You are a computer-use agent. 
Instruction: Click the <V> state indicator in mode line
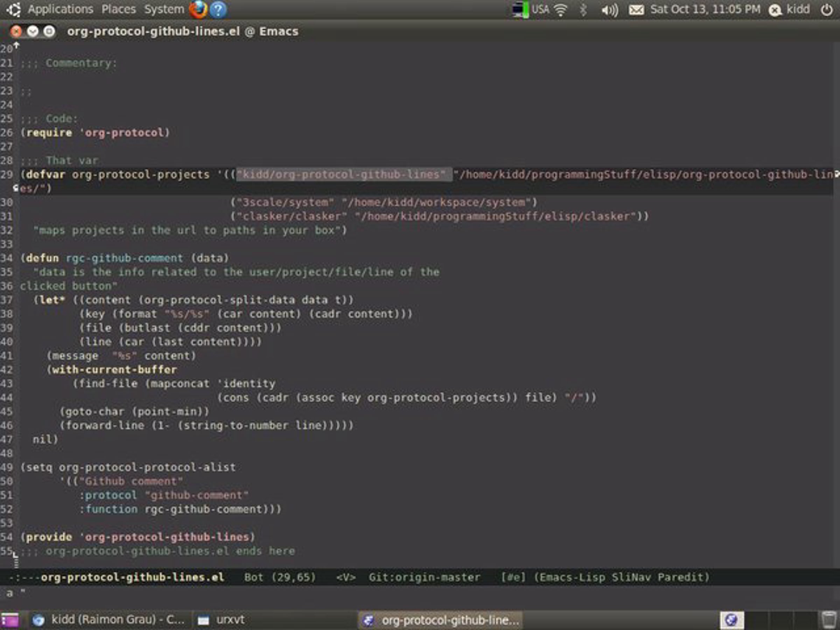pos(345,577)
